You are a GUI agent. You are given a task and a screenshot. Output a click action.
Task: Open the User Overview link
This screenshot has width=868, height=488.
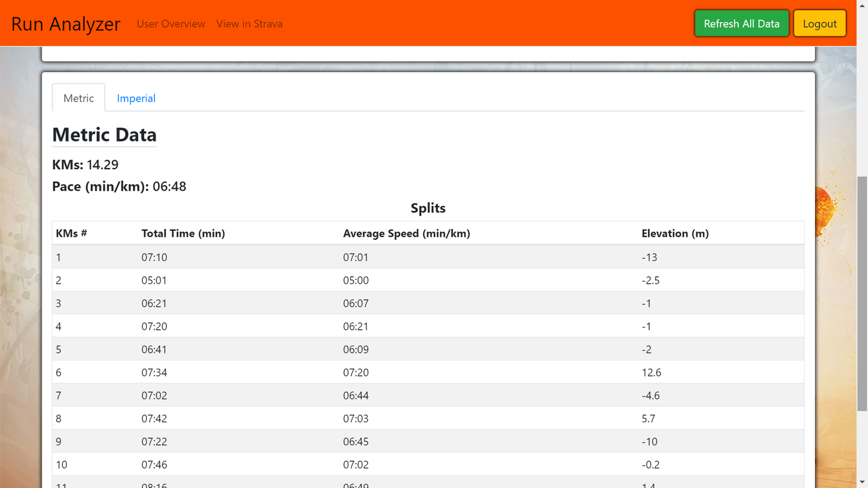[171, 24]
